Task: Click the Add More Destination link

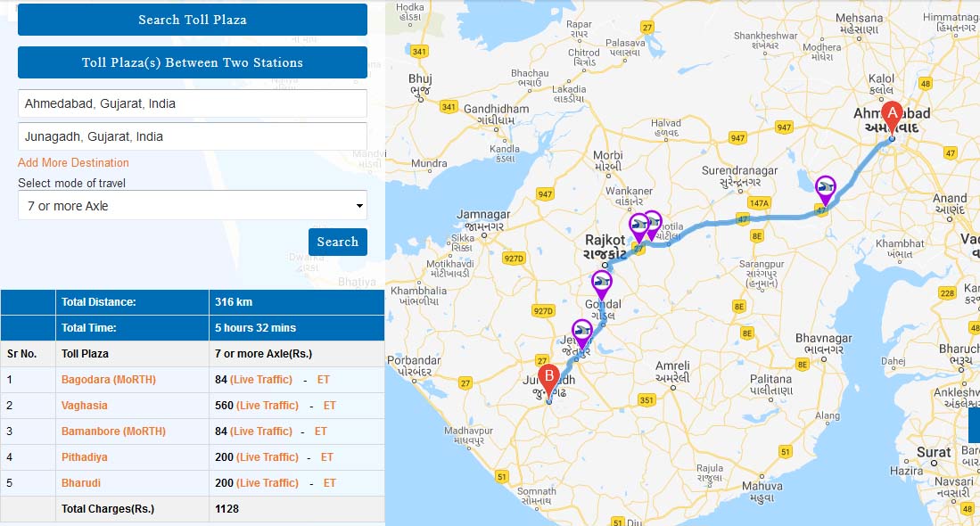Action: pyautogui.click(x=73, y=162)
